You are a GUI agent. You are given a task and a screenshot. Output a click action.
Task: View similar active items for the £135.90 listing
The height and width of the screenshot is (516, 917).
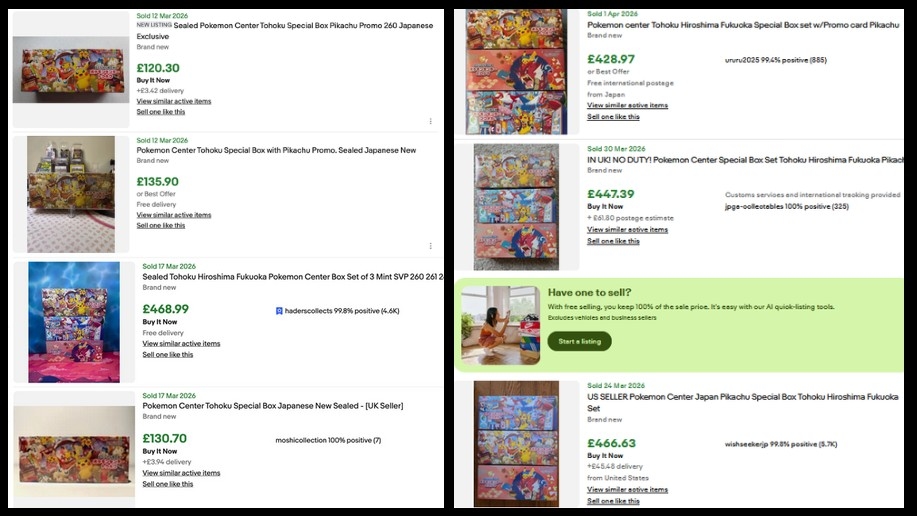[x=174, y=215]
